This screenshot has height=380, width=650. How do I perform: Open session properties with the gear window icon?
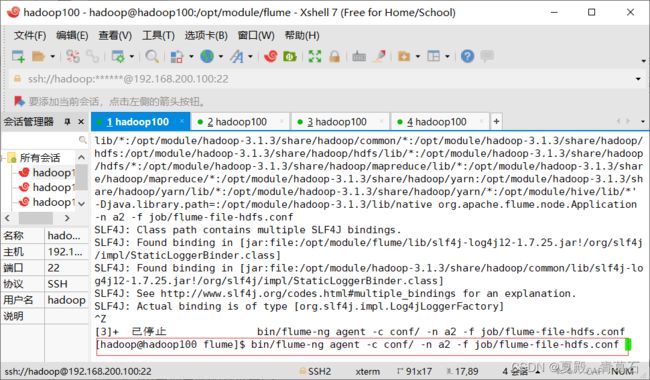point(118,56)
